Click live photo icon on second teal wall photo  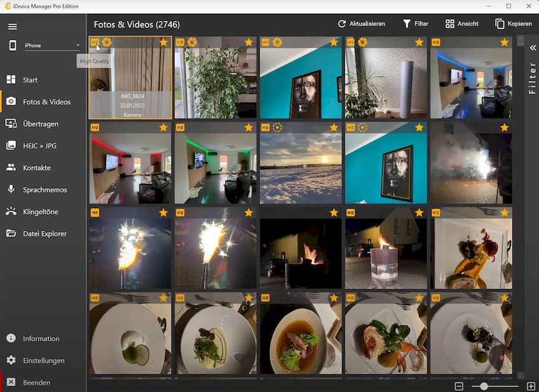coord(363,127)
